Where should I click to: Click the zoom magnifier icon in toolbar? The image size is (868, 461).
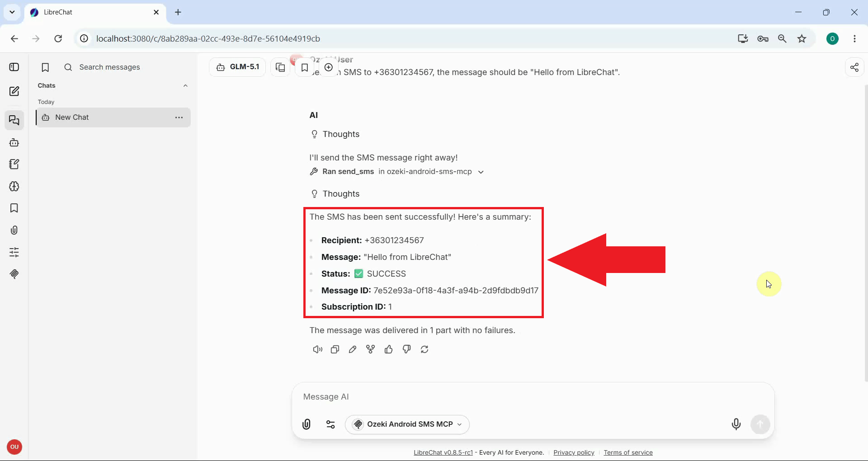(782, 39)
